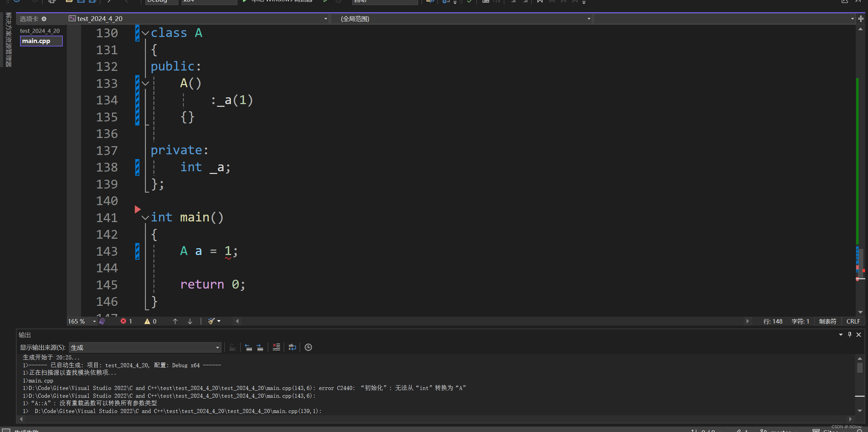Image resolution: width=868 pixels, height=432 pixels.
Task: Clear all output text icon
Action: 276,347
